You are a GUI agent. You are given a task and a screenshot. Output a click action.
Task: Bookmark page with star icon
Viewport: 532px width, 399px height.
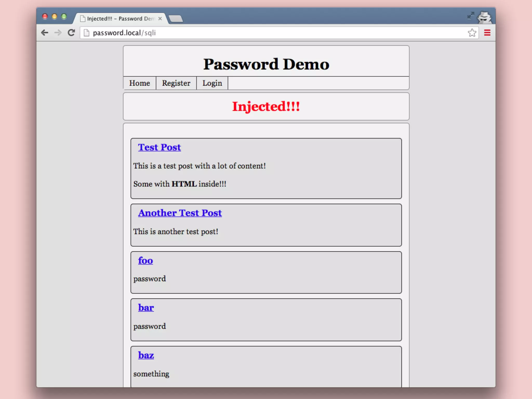click(472, 33)
